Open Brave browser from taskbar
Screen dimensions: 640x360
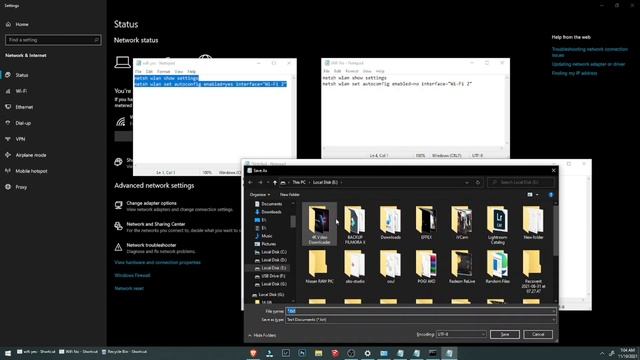point(253,353)
